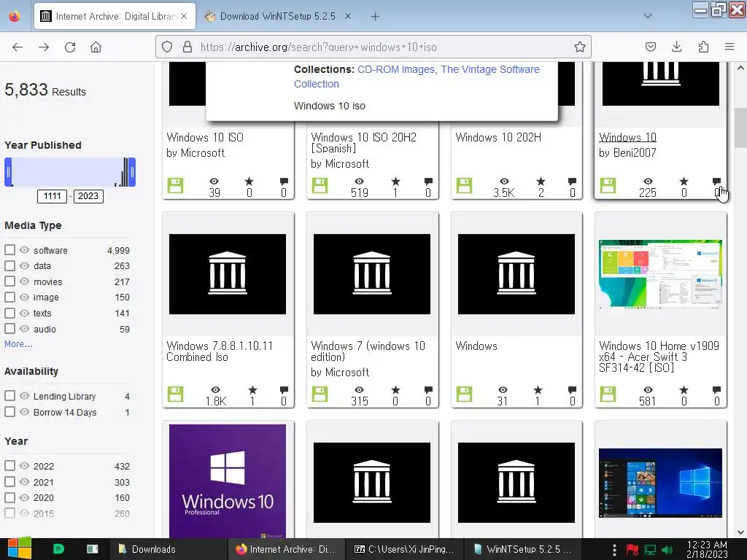Viewport: 747px width, 560px height.
Task: Go back to the previous page
Action: (18, 47)
